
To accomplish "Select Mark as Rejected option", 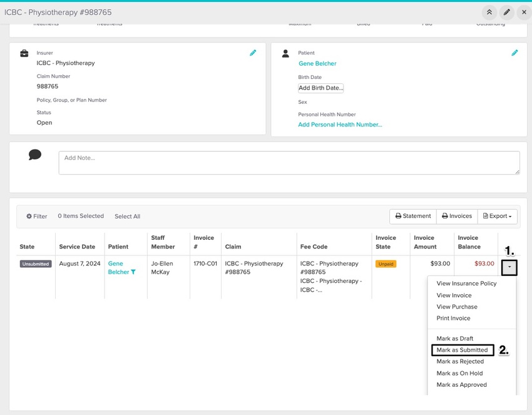I will pyautogui.click(x=460, y=361).
